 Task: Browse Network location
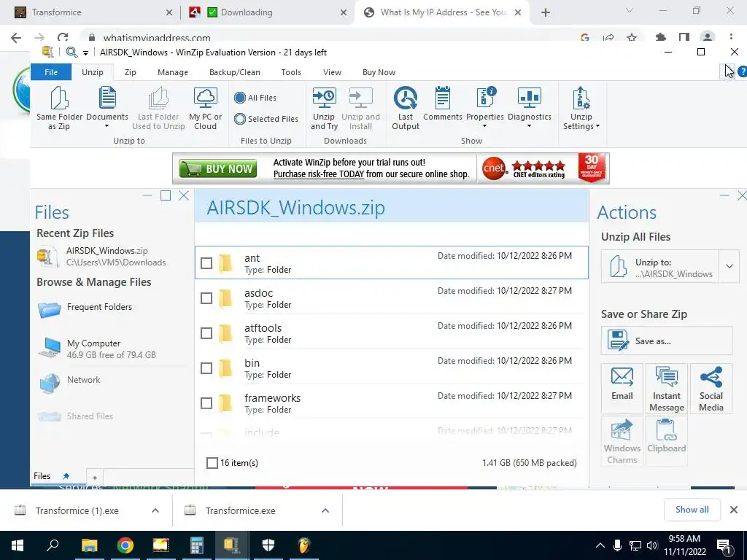coord(70,381)
